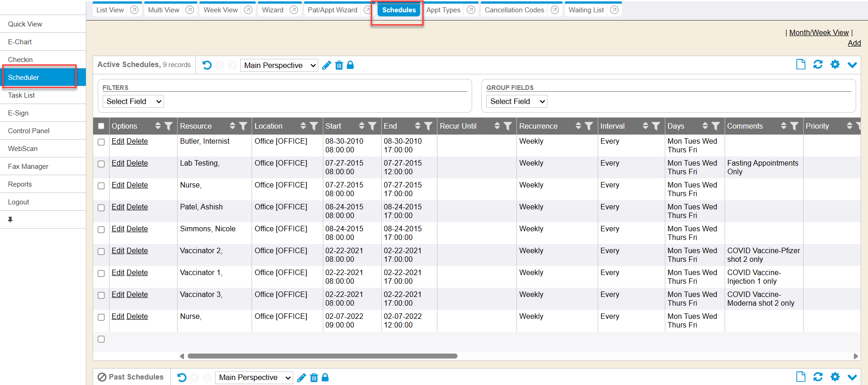Click the pin icon in left sidebar
The height and width of the screenshot is (385, 868).
10,219
